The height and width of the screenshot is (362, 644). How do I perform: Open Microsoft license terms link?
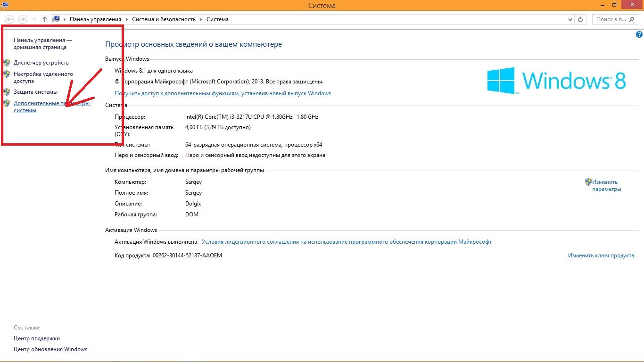(x=347, y=242)
